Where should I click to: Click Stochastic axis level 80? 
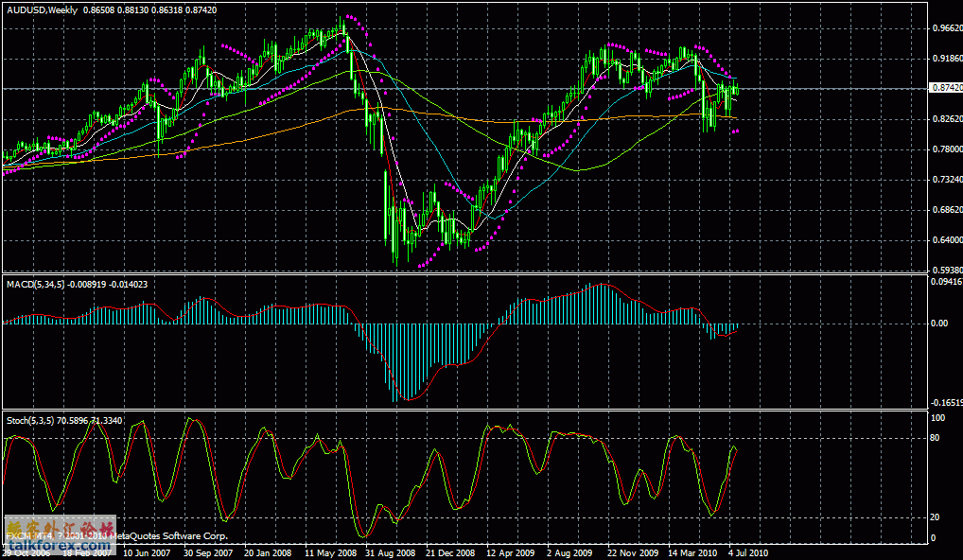point(936,438)
